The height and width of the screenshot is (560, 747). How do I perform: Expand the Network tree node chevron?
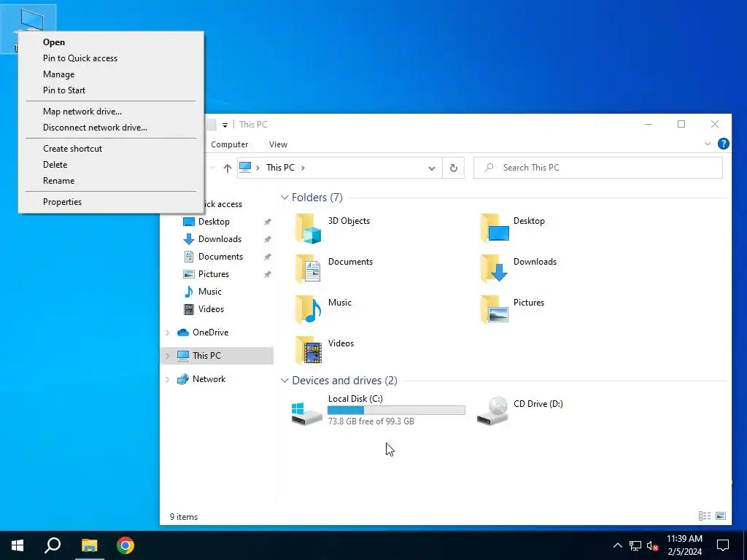click(x=167, y=379)
